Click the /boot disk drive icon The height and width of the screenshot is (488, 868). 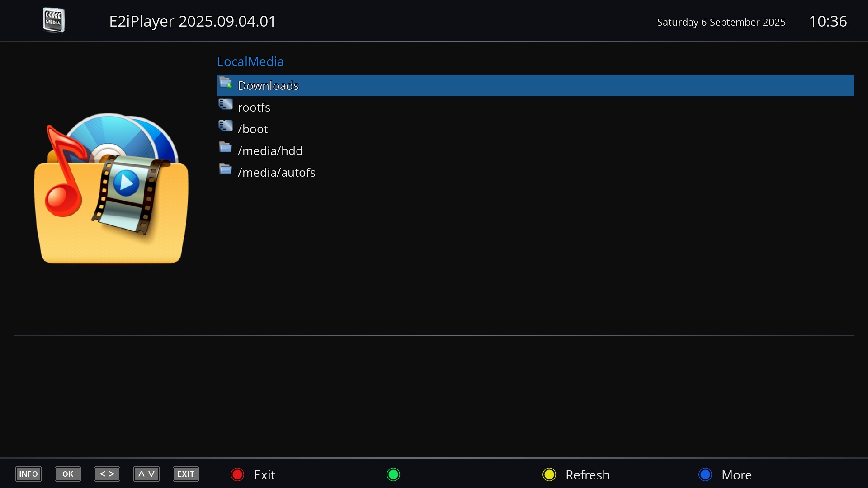tap(225, 126)
